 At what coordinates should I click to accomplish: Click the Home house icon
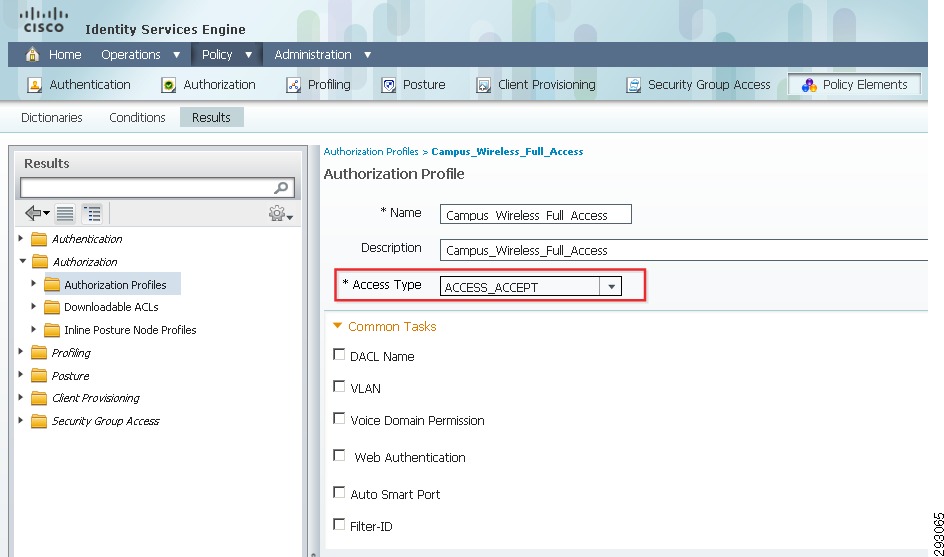[33, 55]
